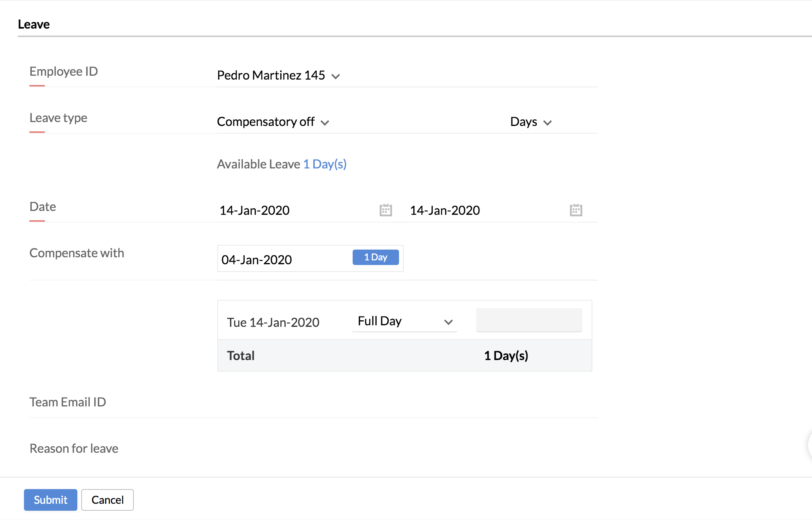812x520 pixels.
Task: Click the Tue 14-Jan-2020 row label
Action: pyautogui.click(x=273, y=322)
